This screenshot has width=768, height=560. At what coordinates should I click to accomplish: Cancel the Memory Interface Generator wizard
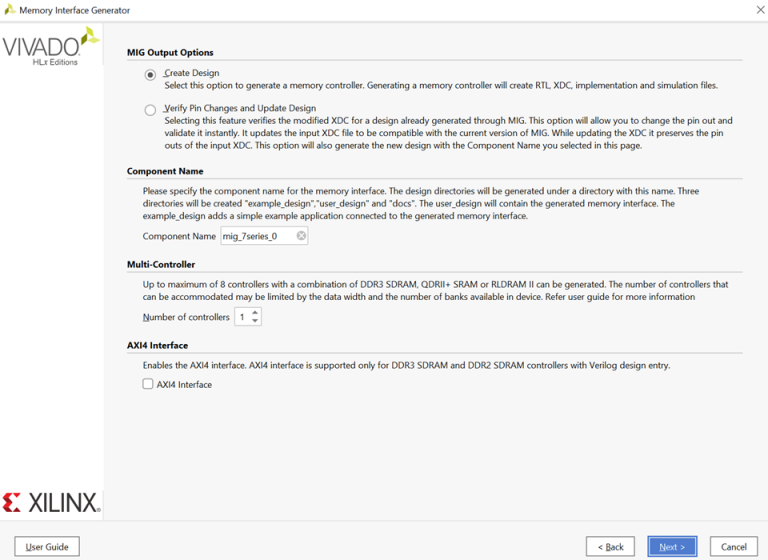click(734, 547)
